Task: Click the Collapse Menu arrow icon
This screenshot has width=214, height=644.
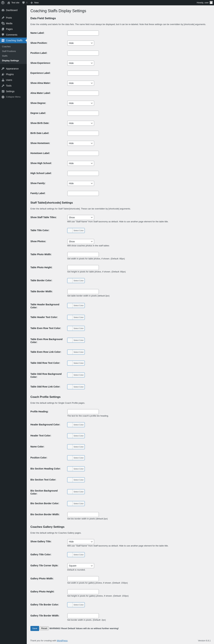Action: [x=3, y=97]
